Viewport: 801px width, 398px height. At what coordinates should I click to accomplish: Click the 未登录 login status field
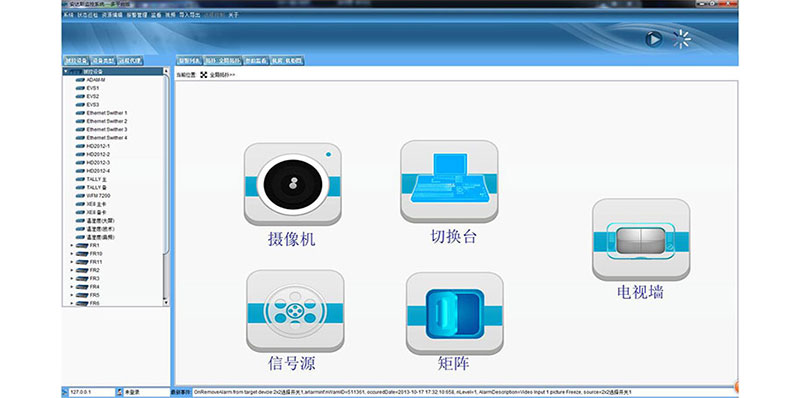[147, 392]
